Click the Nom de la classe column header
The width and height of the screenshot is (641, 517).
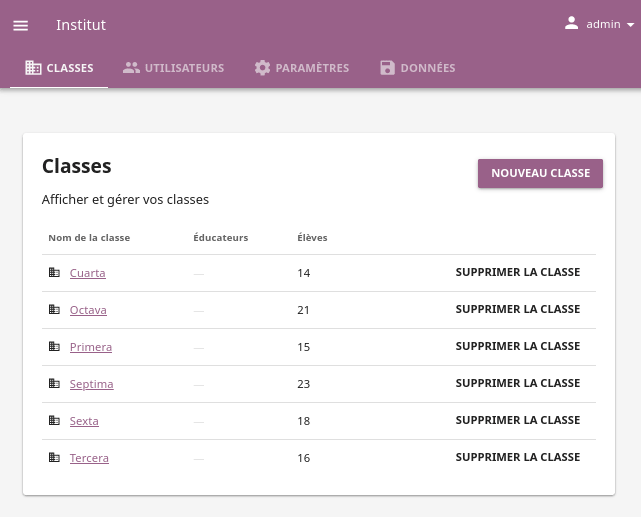pos(89,238)
